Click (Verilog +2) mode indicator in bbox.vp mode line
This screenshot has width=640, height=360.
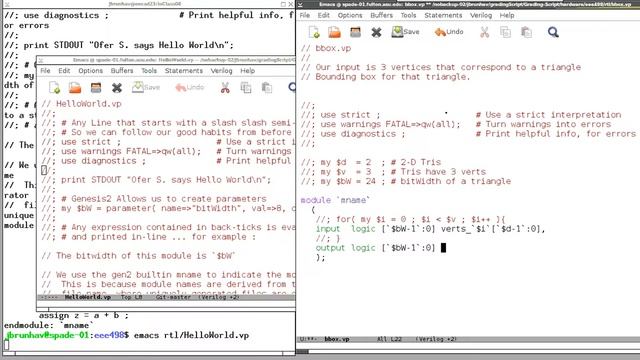pyautogui.click(x=436, y=339)
